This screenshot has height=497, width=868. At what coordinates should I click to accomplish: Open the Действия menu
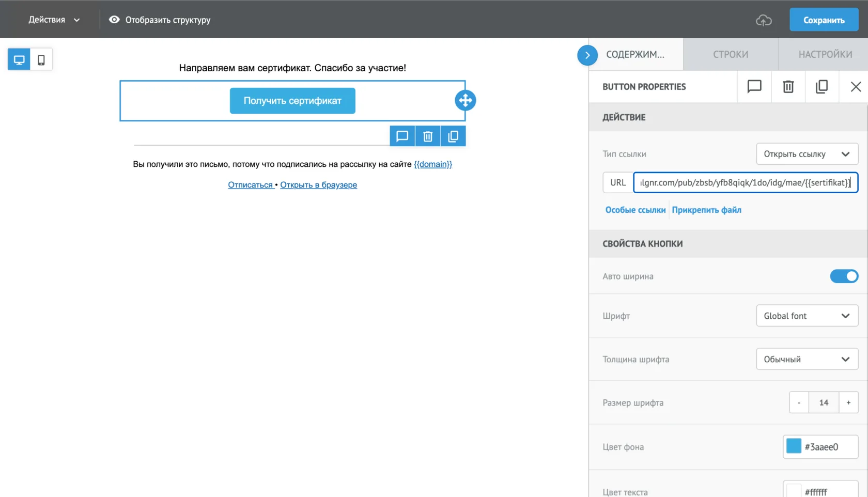coord(54,20)
